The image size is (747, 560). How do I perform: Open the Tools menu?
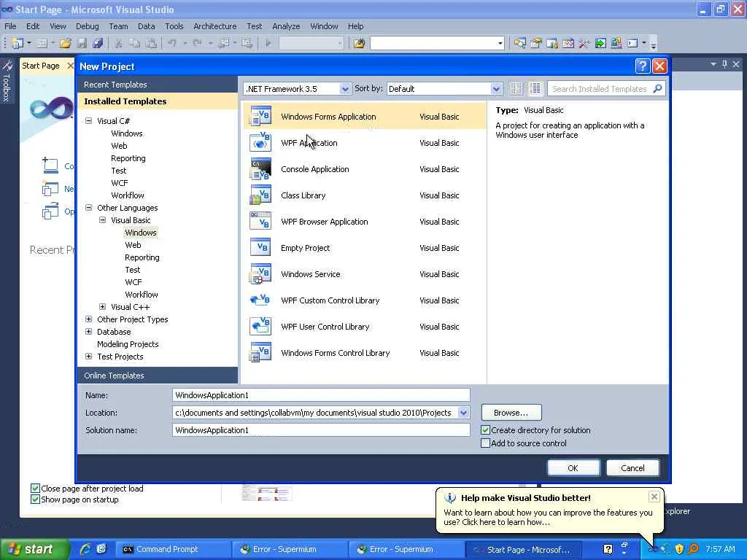[174, 26]
